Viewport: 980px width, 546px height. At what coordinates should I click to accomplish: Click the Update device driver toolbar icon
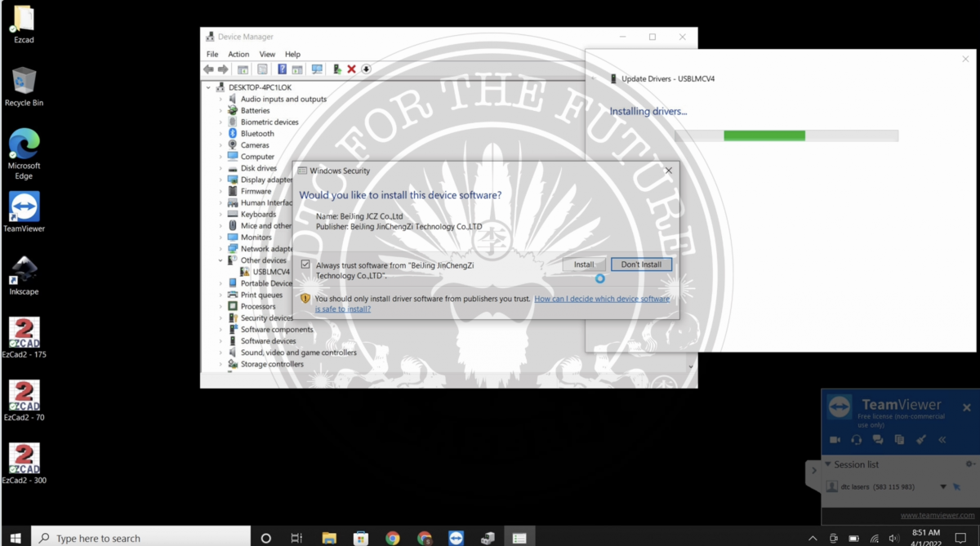tap(337, 69)
